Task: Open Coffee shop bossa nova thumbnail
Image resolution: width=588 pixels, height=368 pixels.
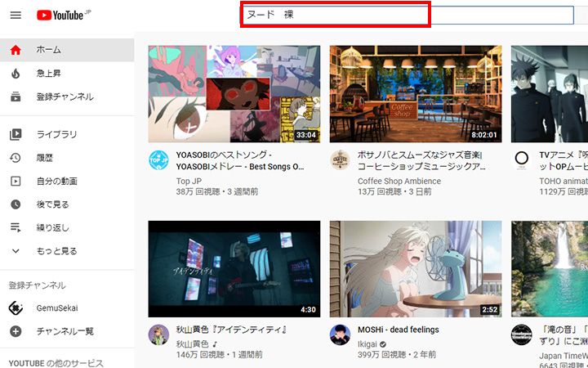Action: click(416, 94)
